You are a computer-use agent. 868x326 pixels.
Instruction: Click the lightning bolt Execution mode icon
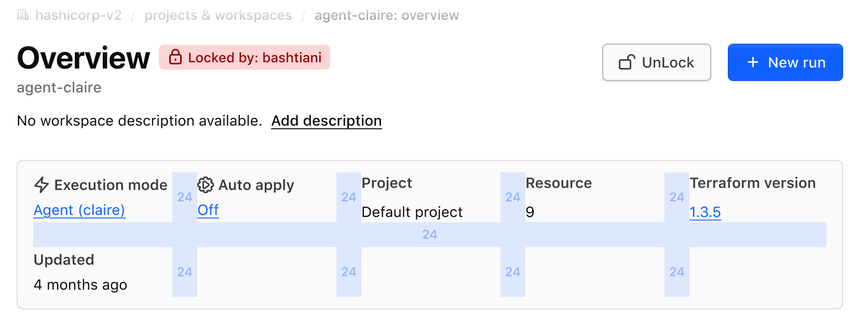click(x=42, y=185)
